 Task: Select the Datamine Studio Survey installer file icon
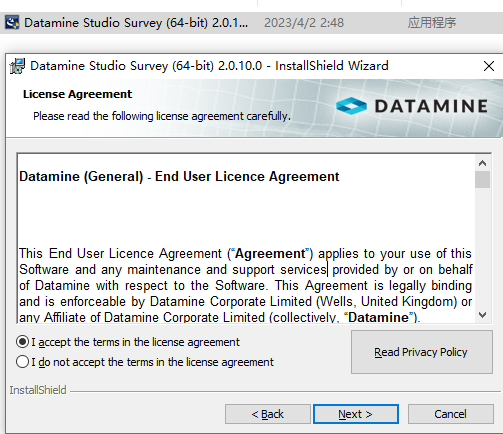[x=12, y=23]
